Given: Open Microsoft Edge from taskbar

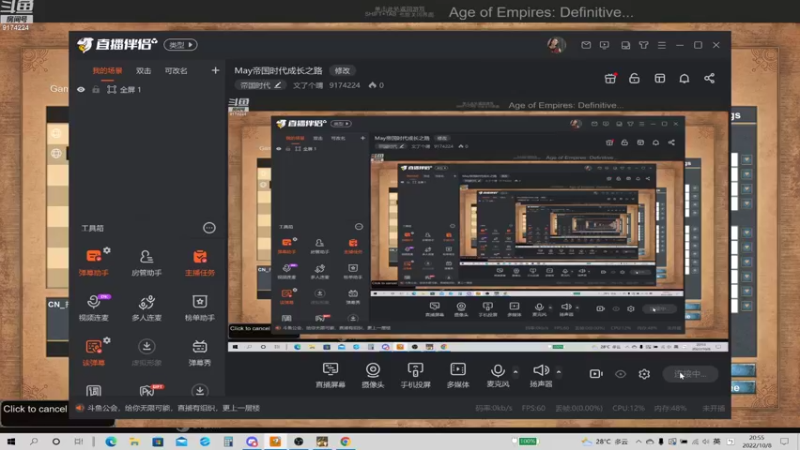Looking at the screenshot, I should point(111,441).
